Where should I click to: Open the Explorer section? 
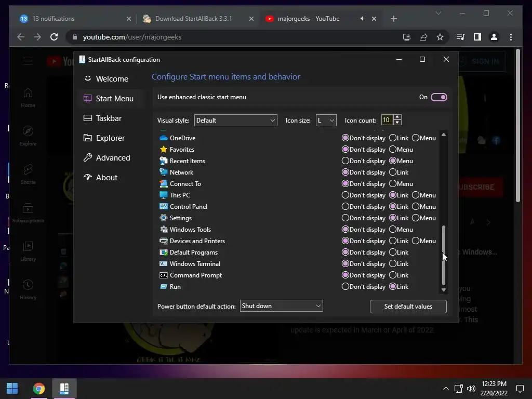[112, 138]
